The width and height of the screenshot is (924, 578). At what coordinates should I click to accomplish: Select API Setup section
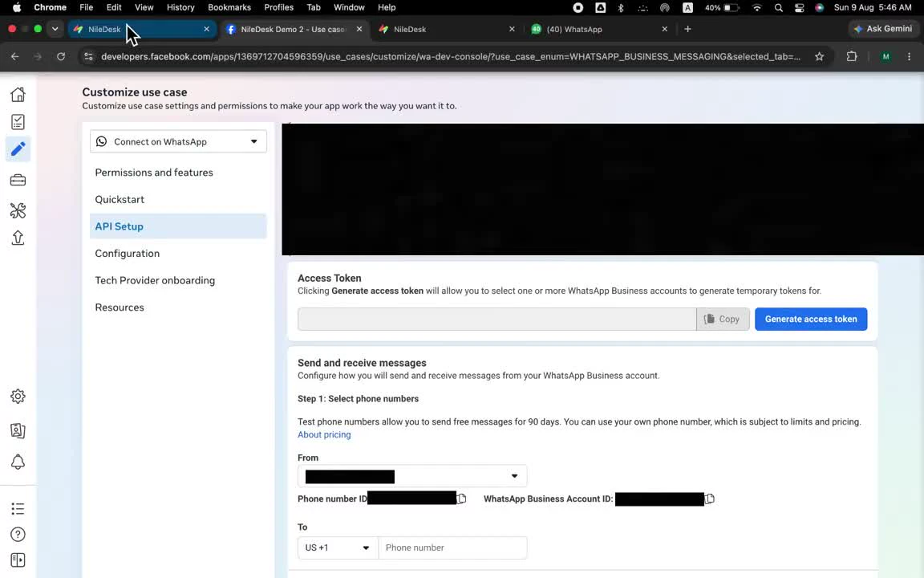coord(178,226)
